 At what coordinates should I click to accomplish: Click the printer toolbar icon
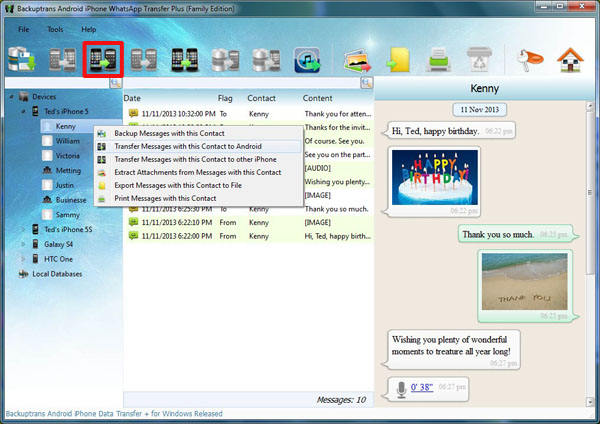pos(439,60)
